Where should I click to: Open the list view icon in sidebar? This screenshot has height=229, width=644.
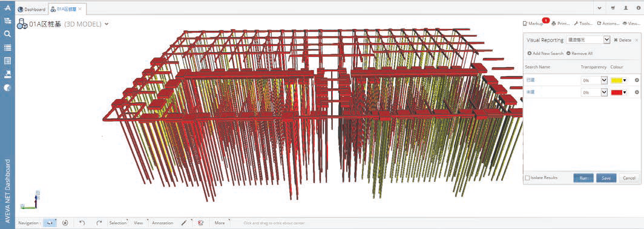click(x=7, y=48)
